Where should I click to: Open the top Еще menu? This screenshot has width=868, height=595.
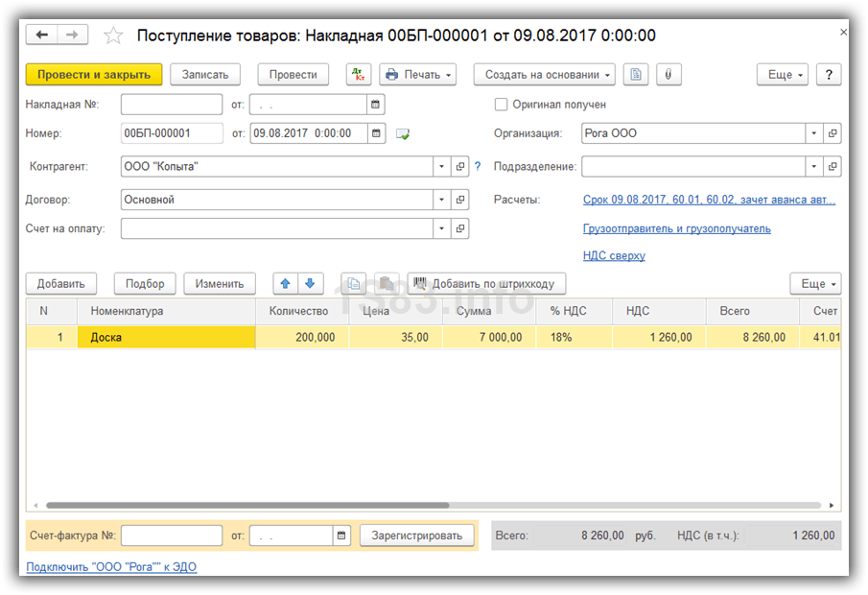[783, 74]
